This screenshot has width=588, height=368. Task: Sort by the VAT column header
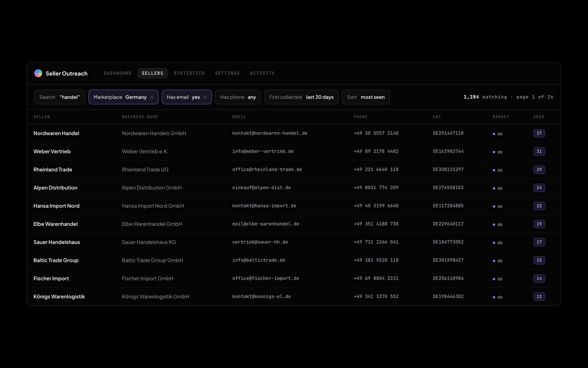(437, 117)
